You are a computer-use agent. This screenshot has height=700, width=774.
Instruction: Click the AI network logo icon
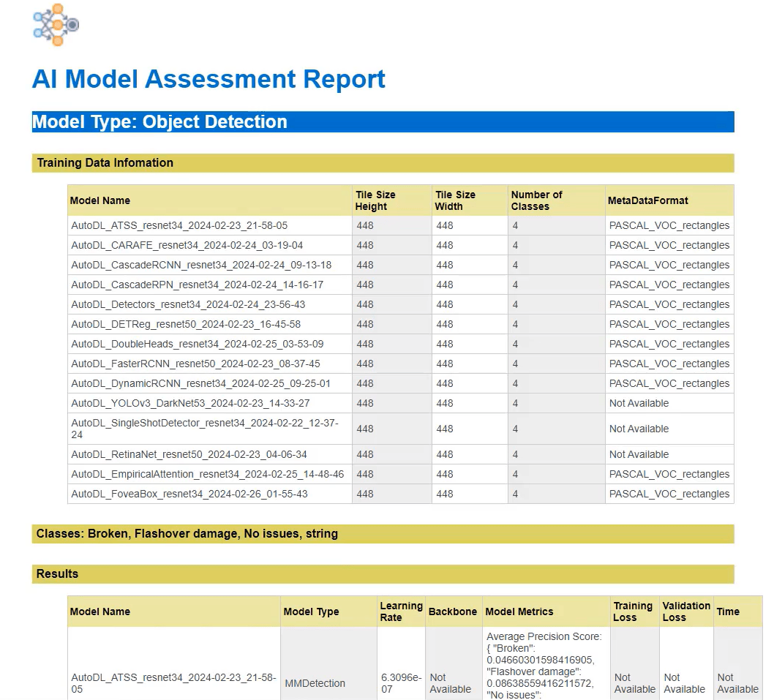coord(55,25)
